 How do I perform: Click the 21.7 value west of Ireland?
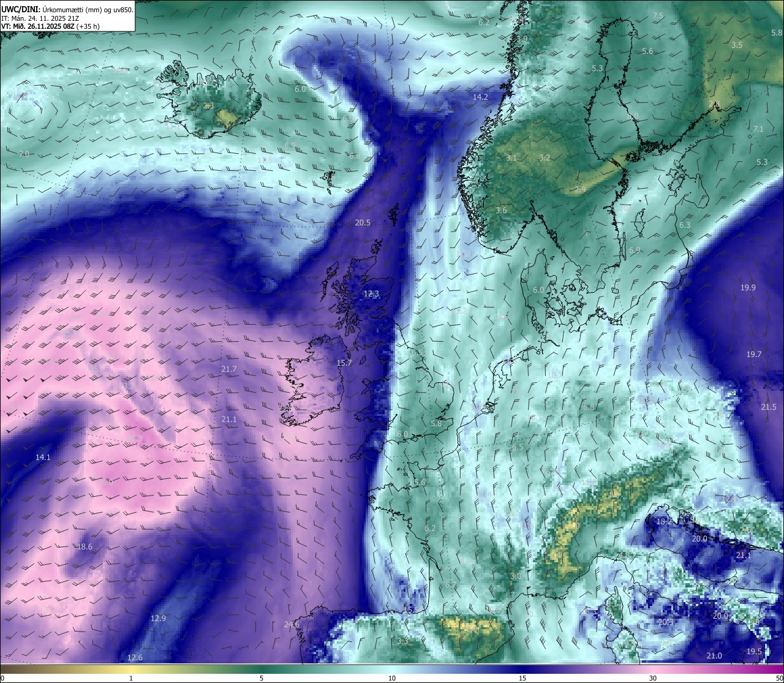click(x=229, y=369)
